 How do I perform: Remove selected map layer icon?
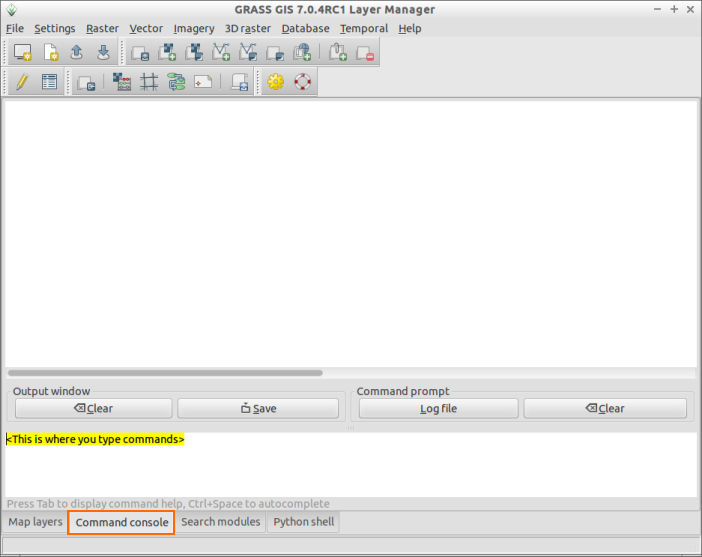click(365, 53)
